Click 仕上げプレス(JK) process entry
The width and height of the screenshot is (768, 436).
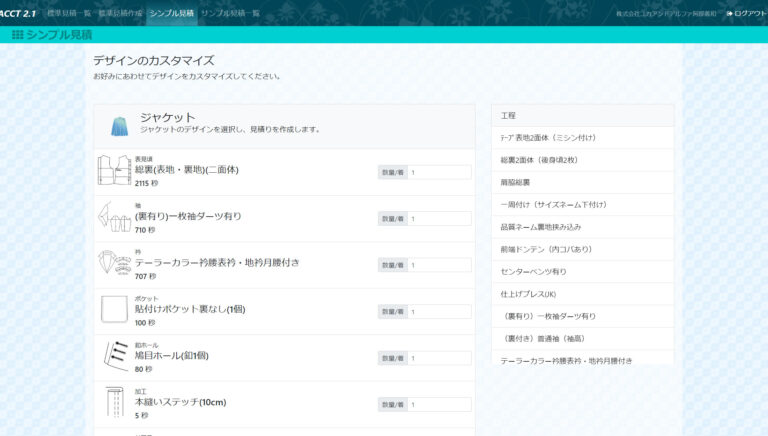click(582, 294)
